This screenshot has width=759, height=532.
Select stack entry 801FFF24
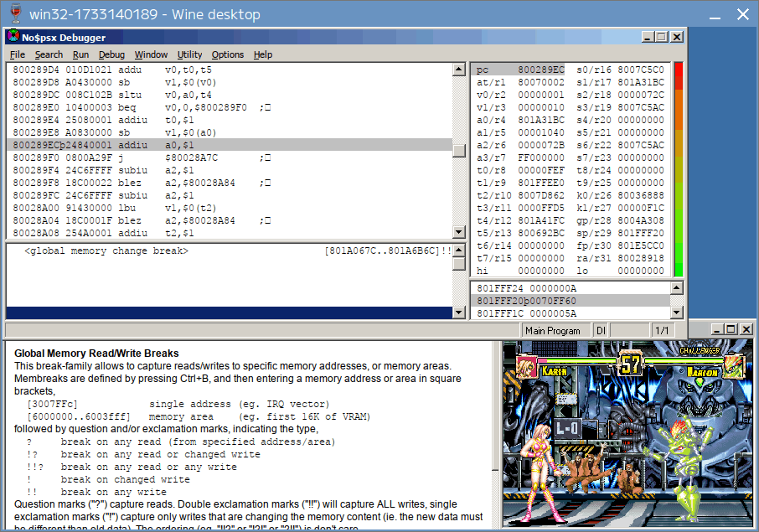[571, 288]
